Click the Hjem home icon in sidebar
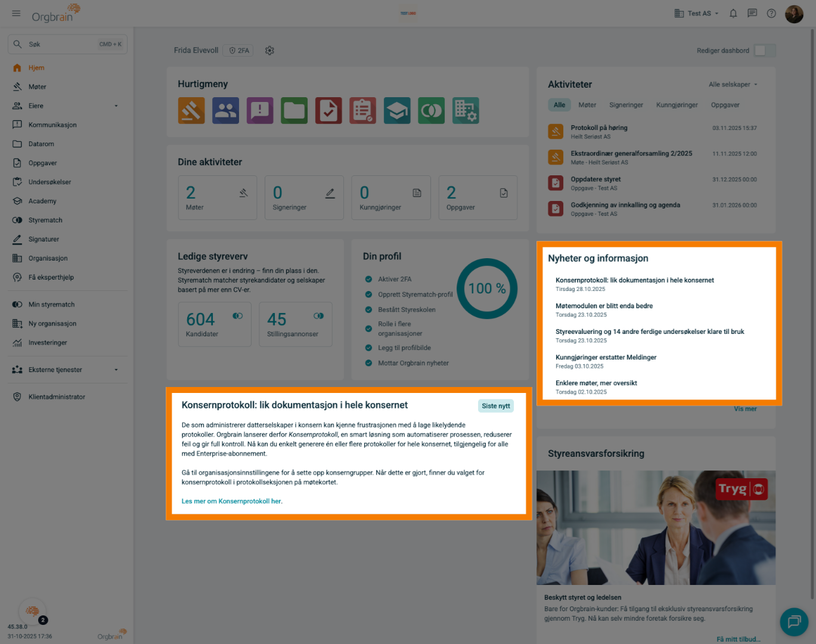Screen dimensions: 816x644 [x=17, y=68]
